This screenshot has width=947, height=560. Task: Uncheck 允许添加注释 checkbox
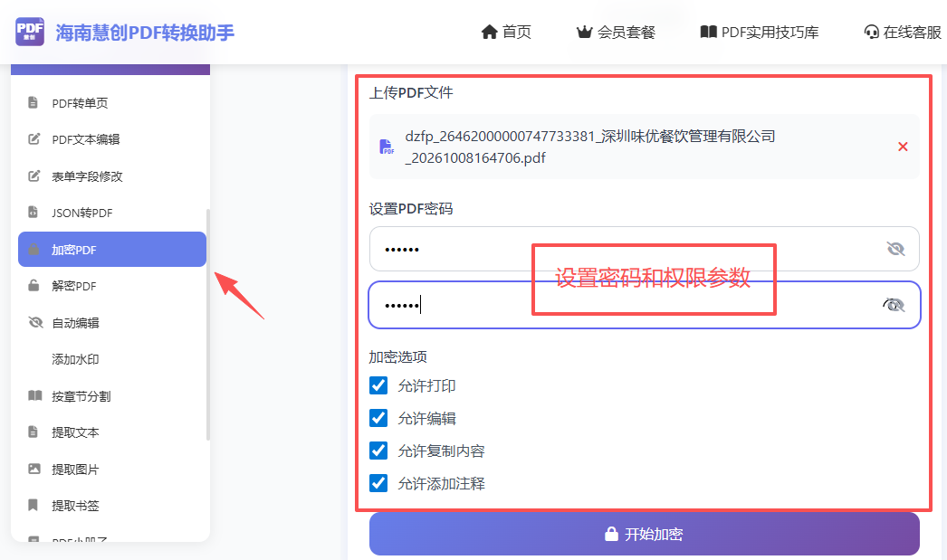pos(378,483)
